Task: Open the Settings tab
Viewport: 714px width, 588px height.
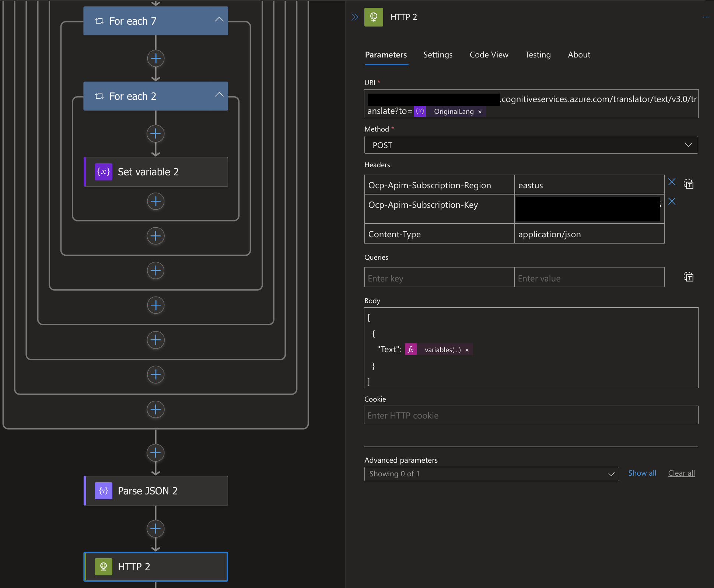Action: click(438, 55)
